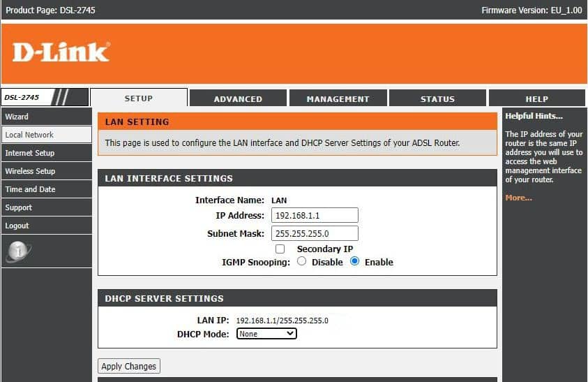588x382 pixels.
Task: Click the LAN SETTING title
Action: click(x=137, y=122)
